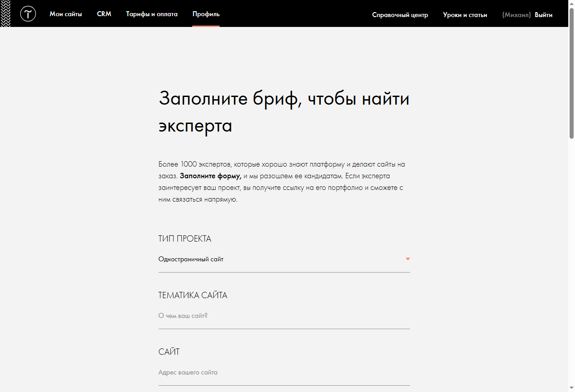Click the Tilda logo icon
This screenshot has width=575, height=392.
[x=28, y=13]
